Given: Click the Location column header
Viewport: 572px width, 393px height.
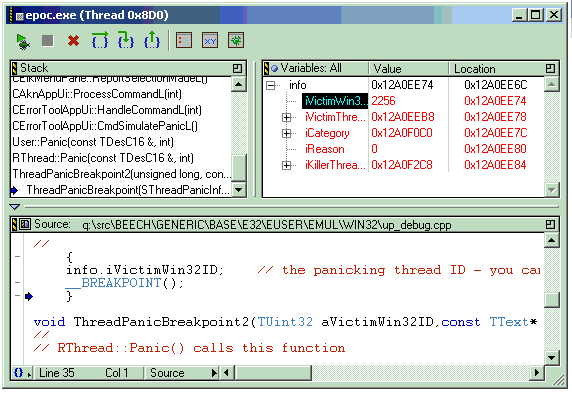Looking at the screenshot, I should click(x=497, y=68).
